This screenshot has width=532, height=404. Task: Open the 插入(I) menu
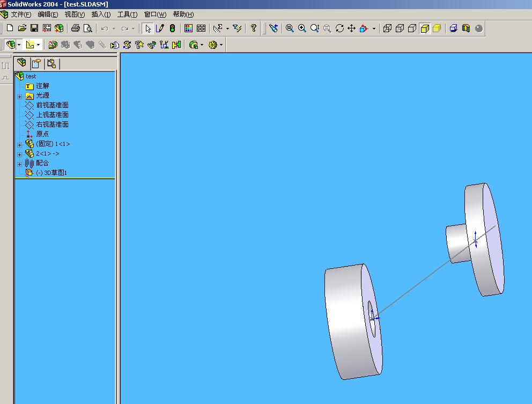[101, 14]
